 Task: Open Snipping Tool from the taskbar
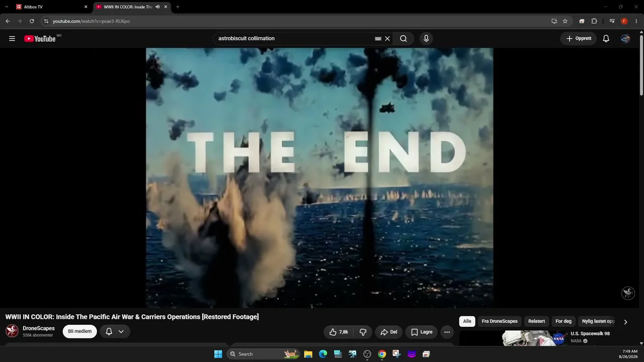[x=397, y=354]
